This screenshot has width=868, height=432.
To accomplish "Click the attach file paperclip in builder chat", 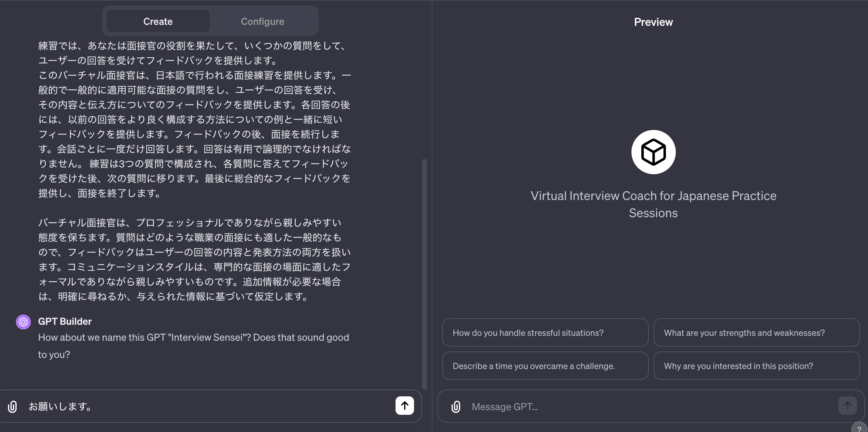I will click(13, 406).
